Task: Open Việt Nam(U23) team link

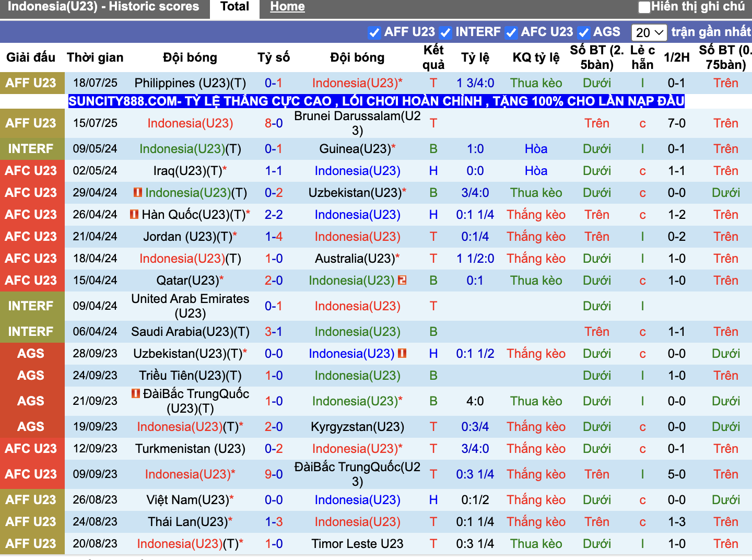Action: [187, 500]
